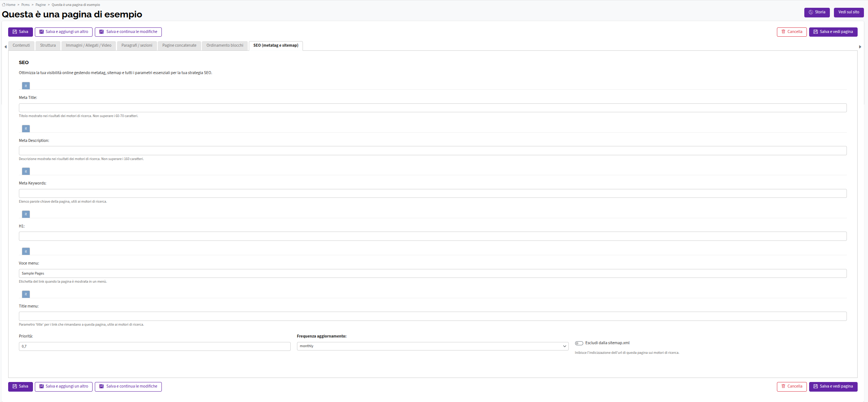Click the top Salva e vedi pagina button

(x=833, y=32)
